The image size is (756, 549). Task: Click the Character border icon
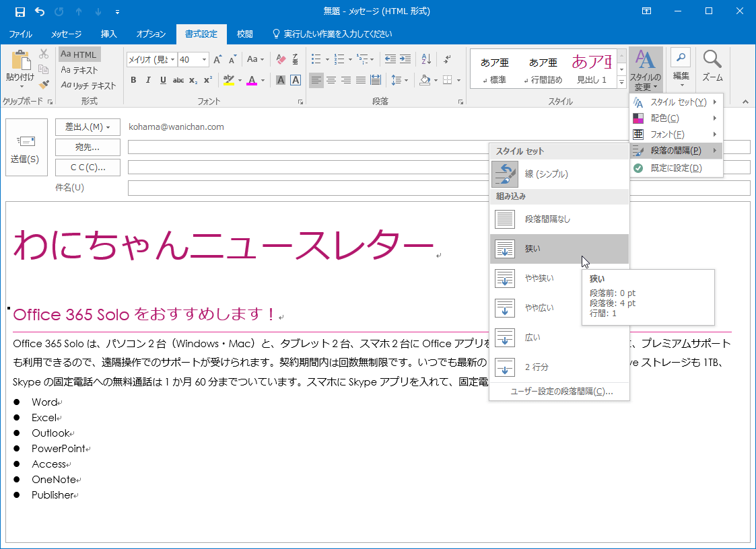coord(296,80)
